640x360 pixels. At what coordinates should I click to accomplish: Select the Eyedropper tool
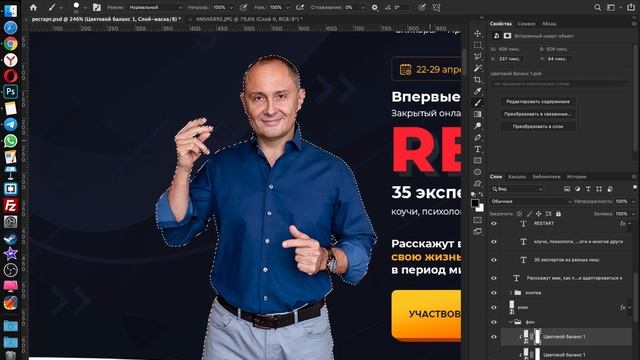(x=478, y=91)
